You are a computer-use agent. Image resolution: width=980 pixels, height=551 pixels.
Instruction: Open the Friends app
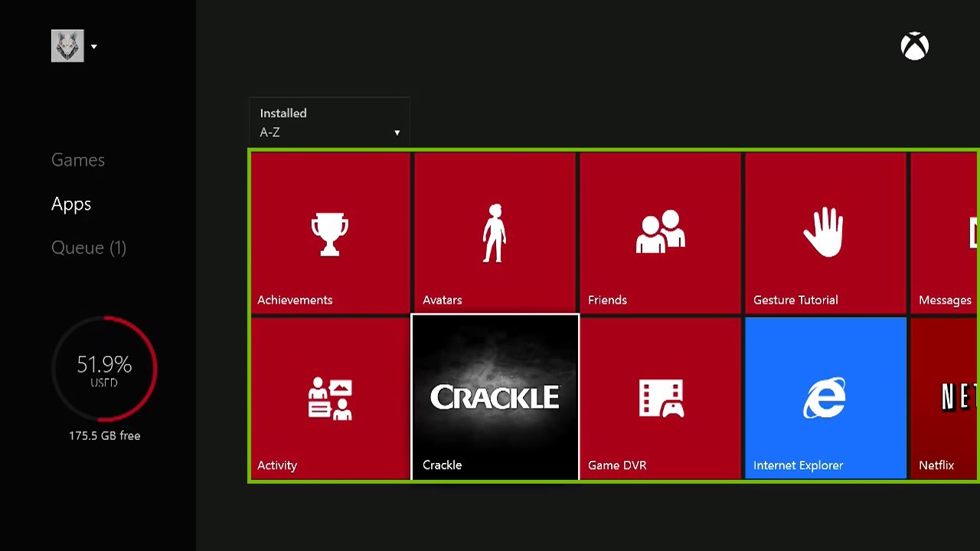660,233
